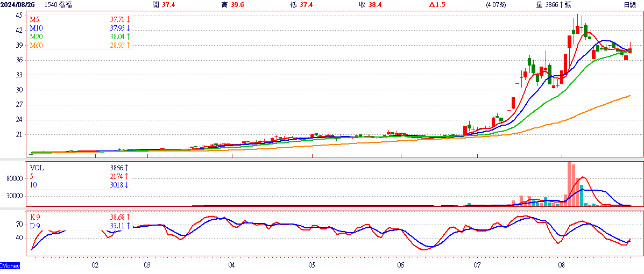Select the stock name 1540 喬福

click(58, 5)
